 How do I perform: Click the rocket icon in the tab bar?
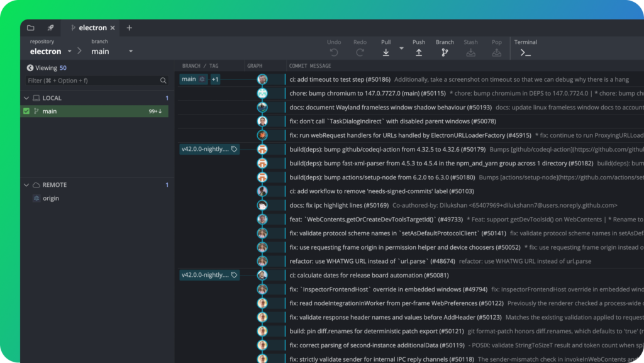(50, 28)
